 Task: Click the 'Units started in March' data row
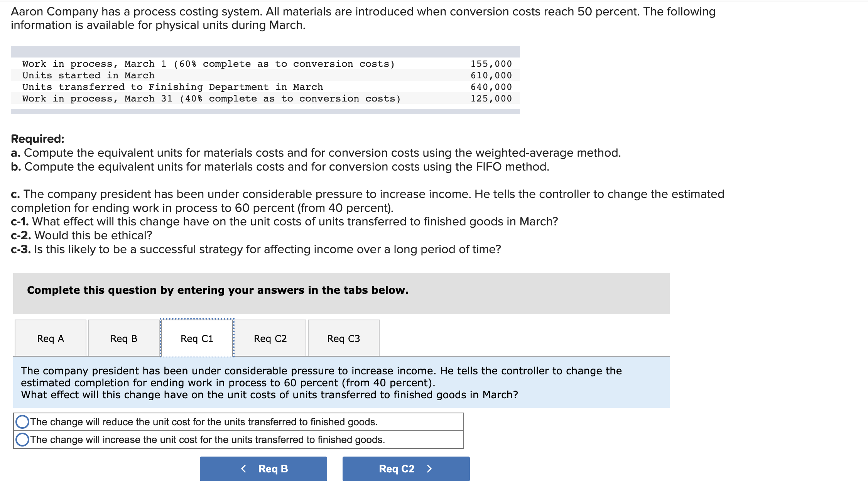pyautogui.click(x=88, y=75)
